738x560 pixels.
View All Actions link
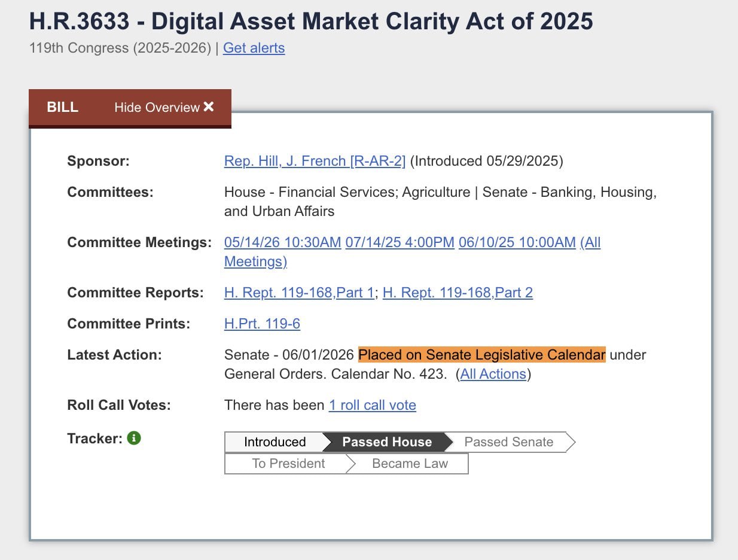pyautogui.click(x=493, y=374)
